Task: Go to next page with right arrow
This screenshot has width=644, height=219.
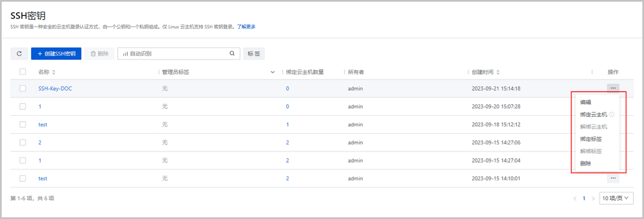Action: point(593,198)
